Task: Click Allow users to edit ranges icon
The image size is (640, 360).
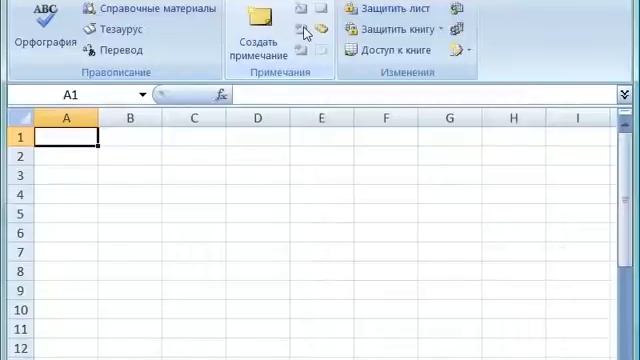Action: pos(457,29)
